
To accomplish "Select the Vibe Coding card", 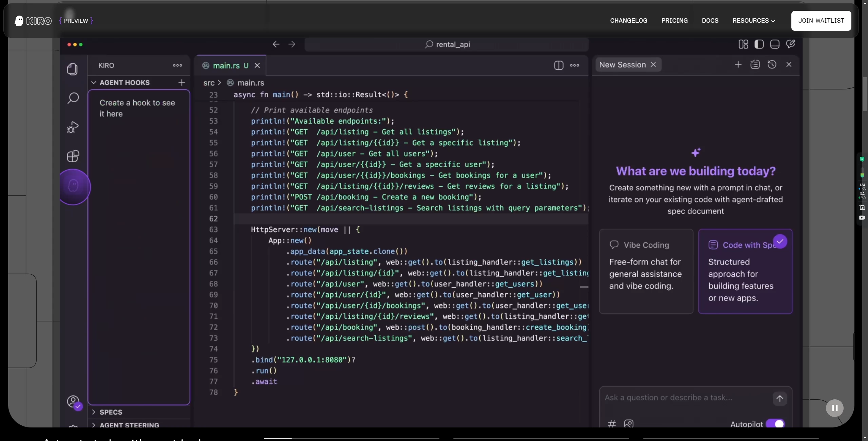I will pyautogui.click(x=646, y=271).
